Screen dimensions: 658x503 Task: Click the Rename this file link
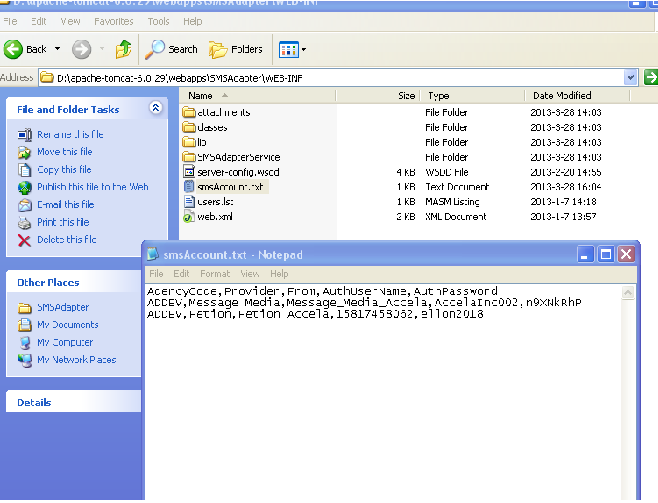tap(70, 135)
